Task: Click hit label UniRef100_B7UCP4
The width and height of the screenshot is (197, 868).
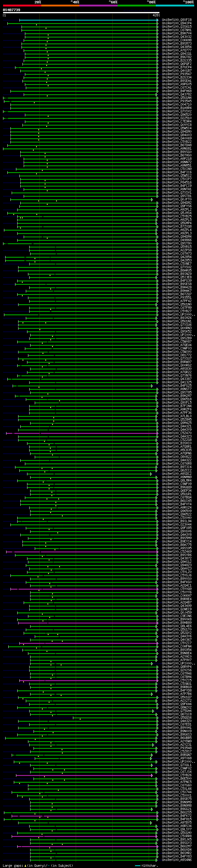Action: (x=176, y=67)
